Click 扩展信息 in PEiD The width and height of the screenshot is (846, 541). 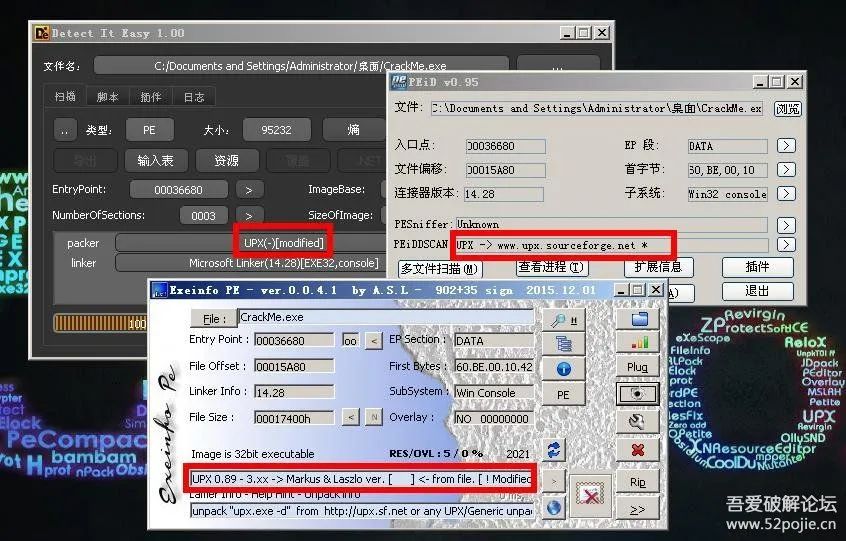(x=658, y=267)
